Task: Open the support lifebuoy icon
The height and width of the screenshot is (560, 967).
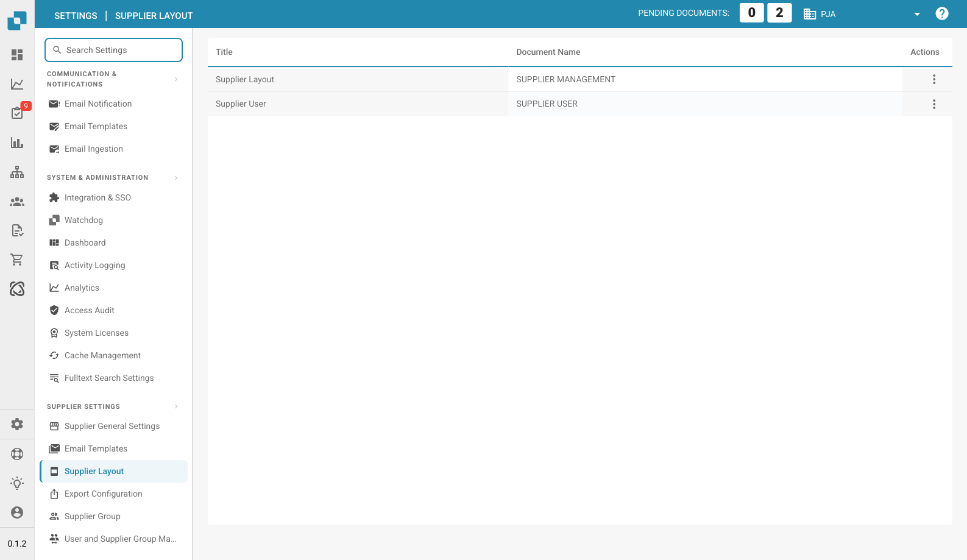Action: [17, 454]
